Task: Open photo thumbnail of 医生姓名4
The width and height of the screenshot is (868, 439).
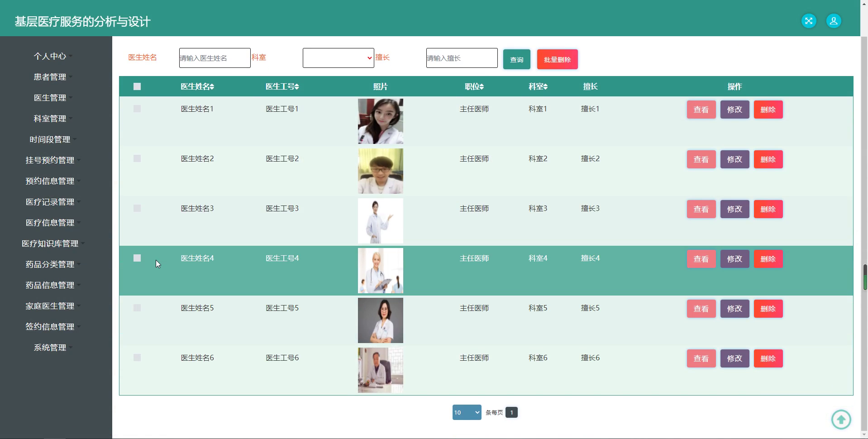Action: [381, 271]
